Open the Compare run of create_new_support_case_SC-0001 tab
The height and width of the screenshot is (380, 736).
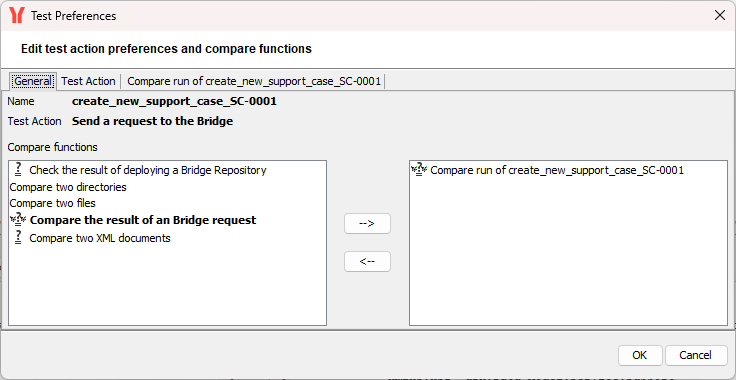254,81
